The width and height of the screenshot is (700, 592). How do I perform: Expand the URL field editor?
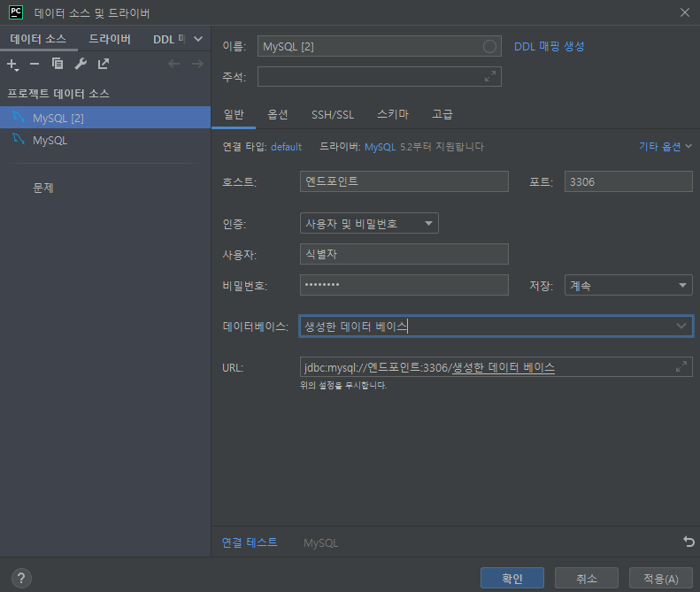click(681, 367)
